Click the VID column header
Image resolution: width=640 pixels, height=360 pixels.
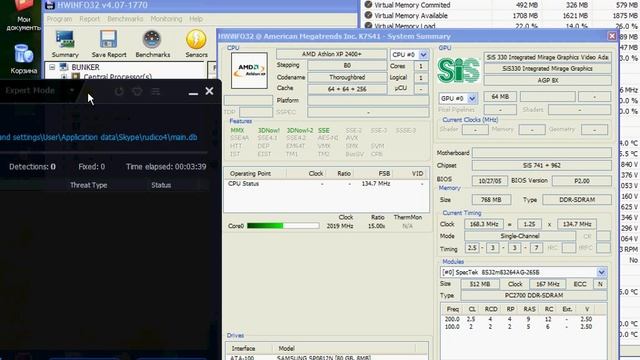click(x=417, y=173)
